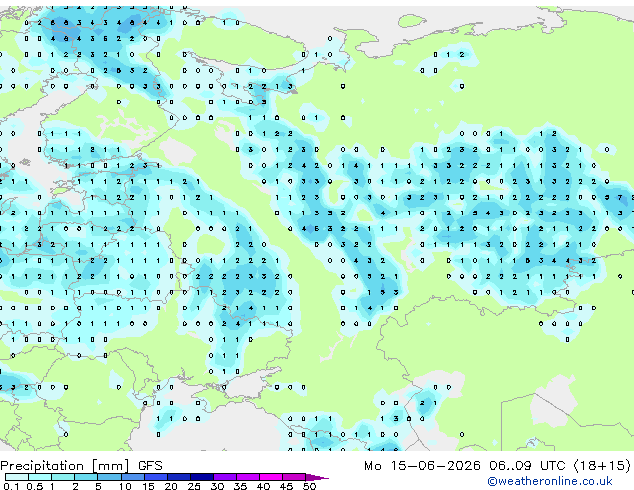Image resolution: width=634 pixels, height=490 pixels.
Task: Click the legend label "25"
Action: (x=194, y=486)
